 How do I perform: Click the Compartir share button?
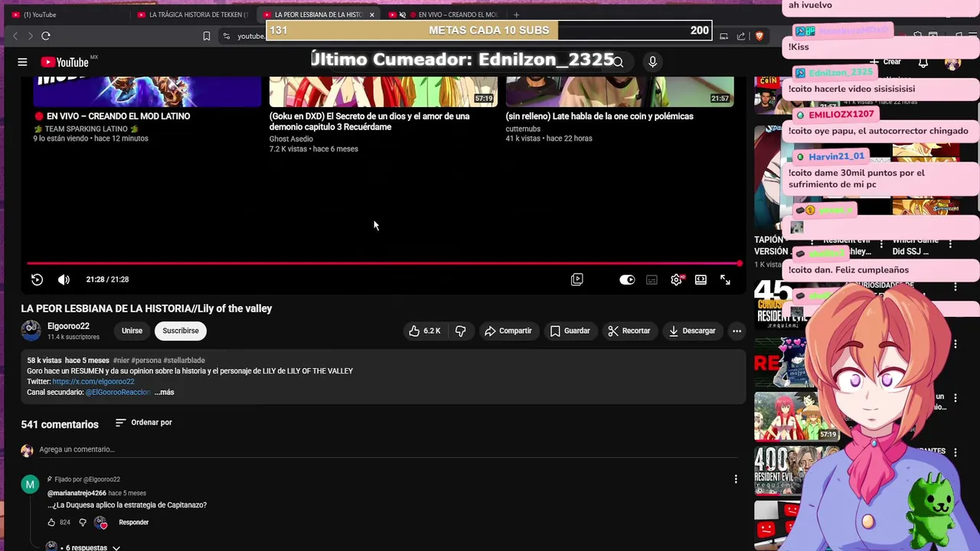[508, 331]
